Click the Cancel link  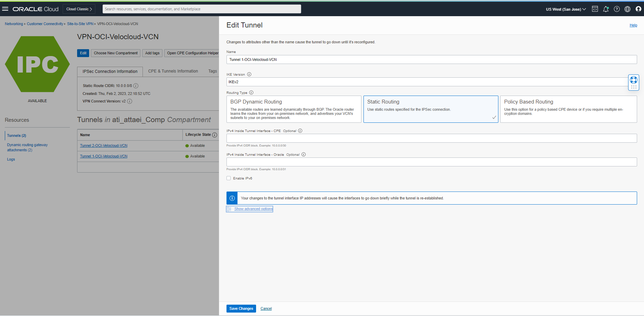pyautogui.click(x=266, y=308)
